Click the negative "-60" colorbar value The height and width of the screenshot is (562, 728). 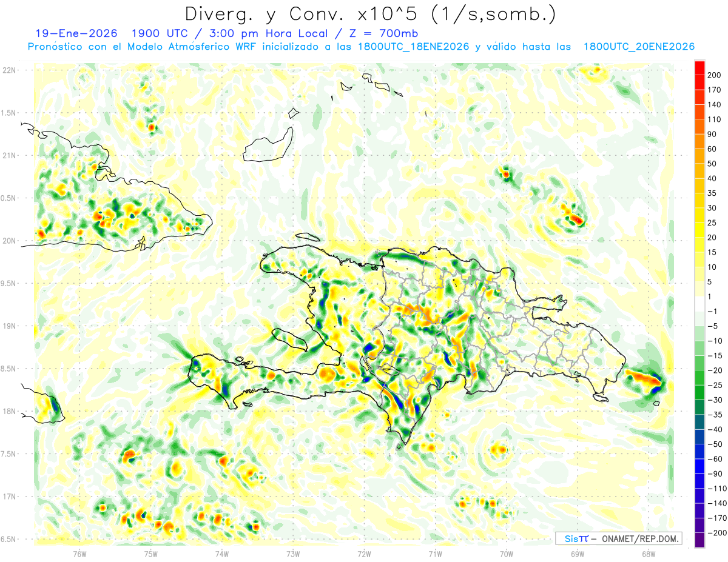[x=715, y=459]
